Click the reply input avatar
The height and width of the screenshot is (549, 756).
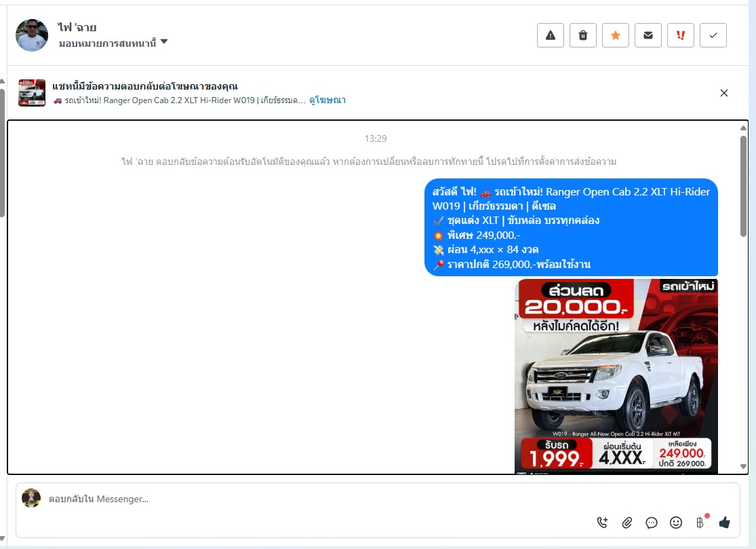[31, 498]
